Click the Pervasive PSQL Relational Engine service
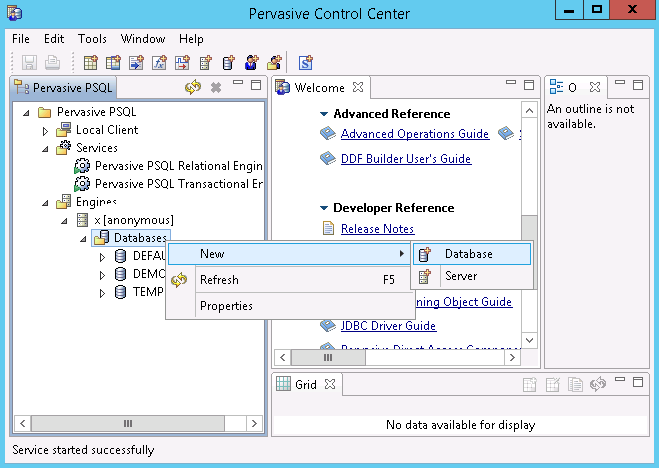The image size is (659, 468). 177,165
